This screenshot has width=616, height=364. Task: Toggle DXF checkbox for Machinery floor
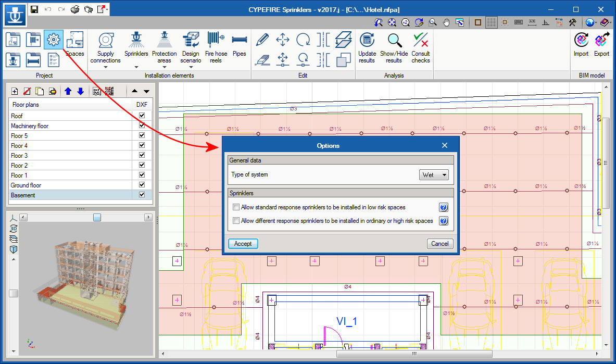[x=142, y=126]
